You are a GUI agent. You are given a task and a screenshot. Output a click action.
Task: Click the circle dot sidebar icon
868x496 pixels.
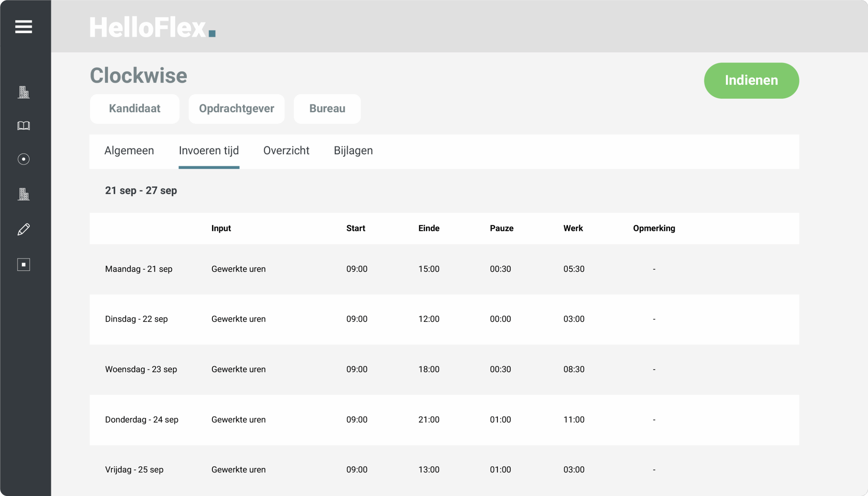pyautogui.click(x=23, y=159)
